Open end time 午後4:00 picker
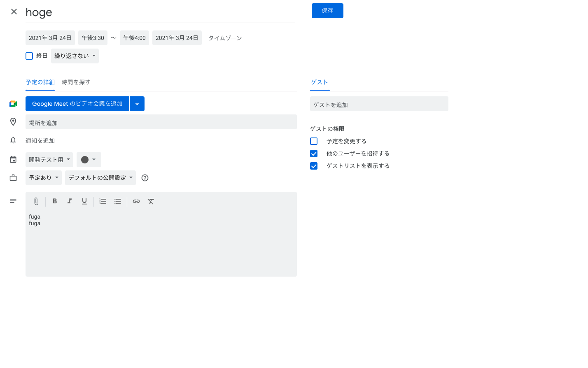588x368 pixels. [x=134, y=38]
